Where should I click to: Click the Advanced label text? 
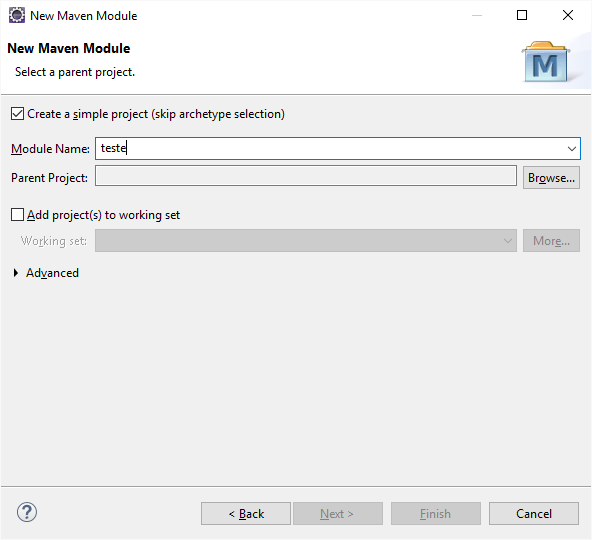coord(52,273)
